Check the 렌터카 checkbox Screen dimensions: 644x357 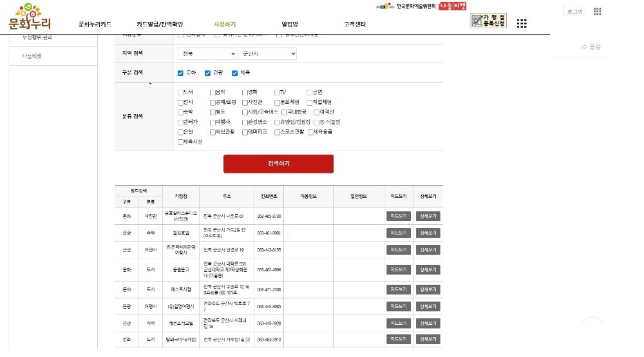[180, 122]
